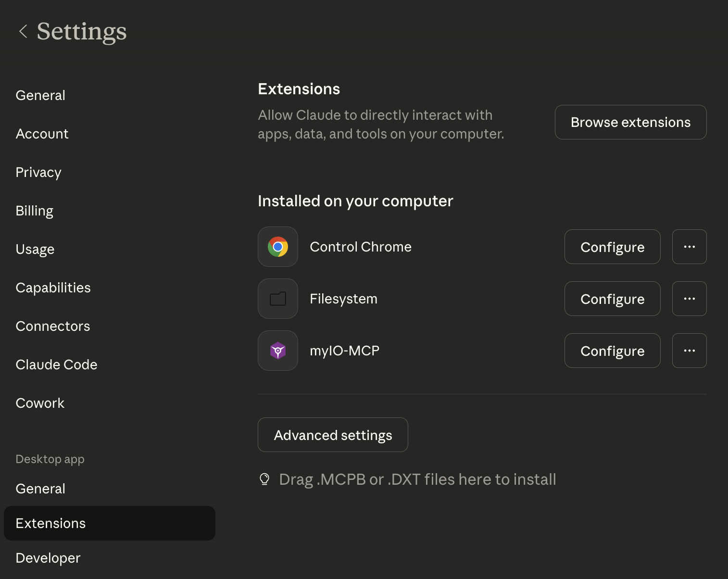The width and height of the screenshot is (728, 579).
Task: Configure the Filesystem extension
Action: pos(612,299)
